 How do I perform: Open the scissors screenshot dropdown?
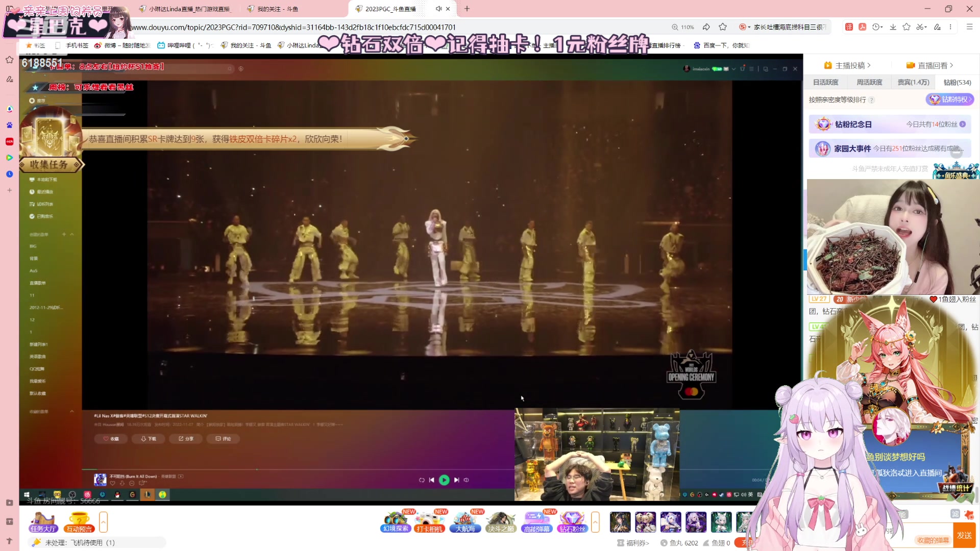tap(921, 27)
